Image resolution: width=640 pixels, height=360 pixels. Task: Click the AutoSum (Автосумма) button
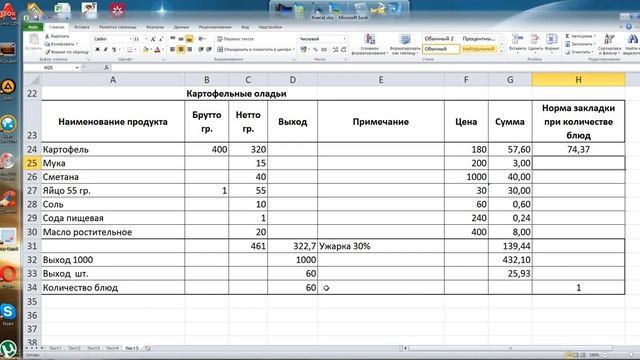tap(580, 36)
